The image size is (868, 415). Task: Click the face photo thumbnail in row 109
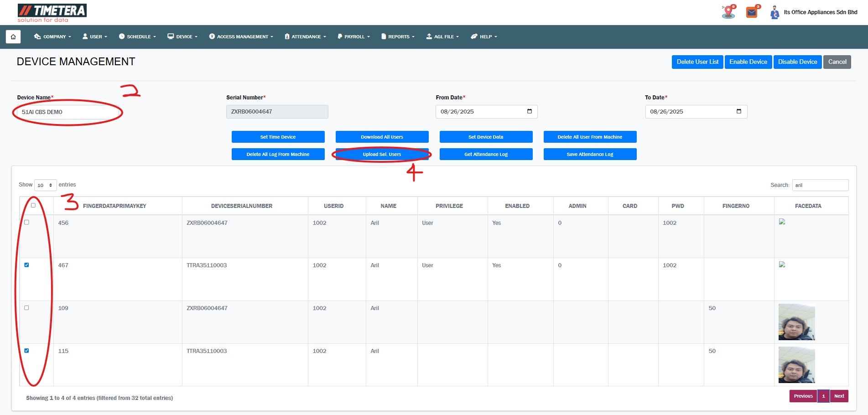tap(796, 322)
